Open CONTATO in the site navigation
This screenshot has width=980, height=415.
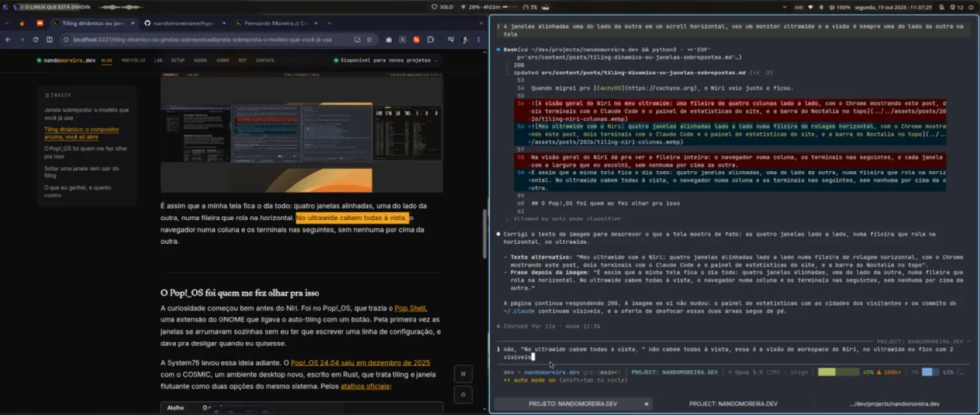[265, 60]
